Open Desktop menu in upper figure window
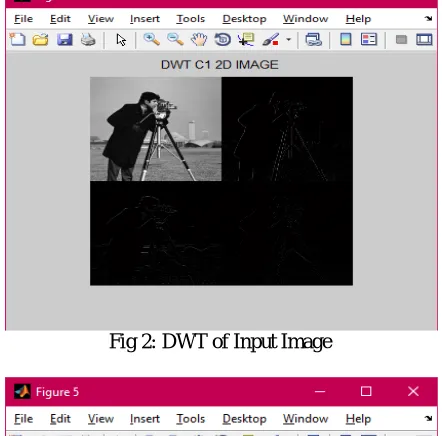 (244, 19)
